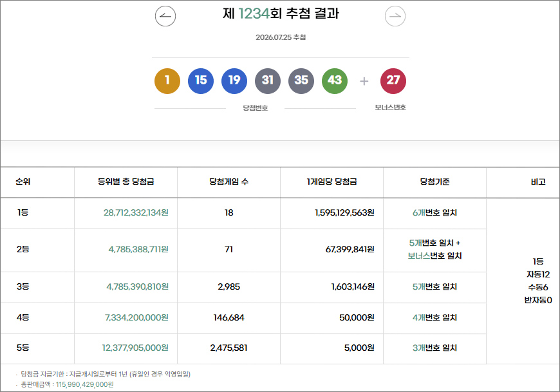560x392 pixels.
Task: Click total prize 7,334,200,000원
Action: [137, 317]
